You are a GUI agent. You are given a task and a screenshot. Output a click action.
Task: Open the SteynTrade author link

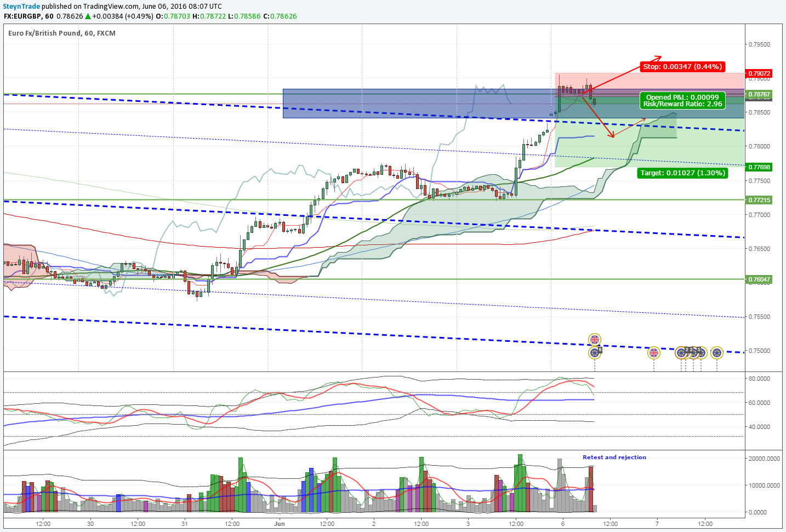21,6
